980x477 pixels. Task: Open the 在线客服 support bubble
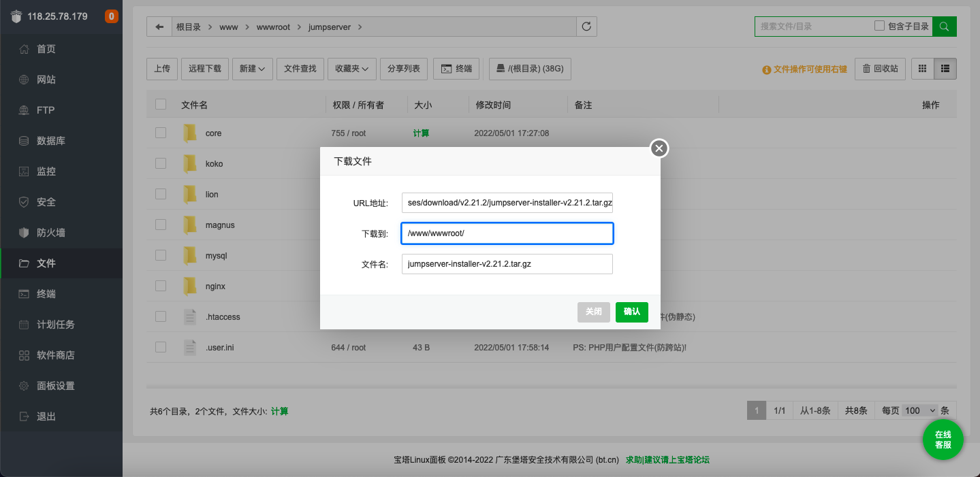coord(943,440)
